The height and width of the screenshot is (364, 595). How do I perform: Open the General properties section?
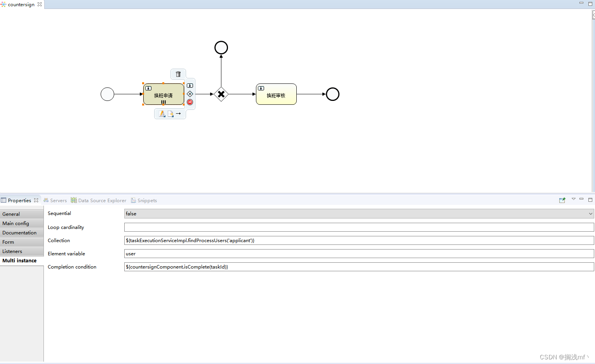(x=22, y=214)
